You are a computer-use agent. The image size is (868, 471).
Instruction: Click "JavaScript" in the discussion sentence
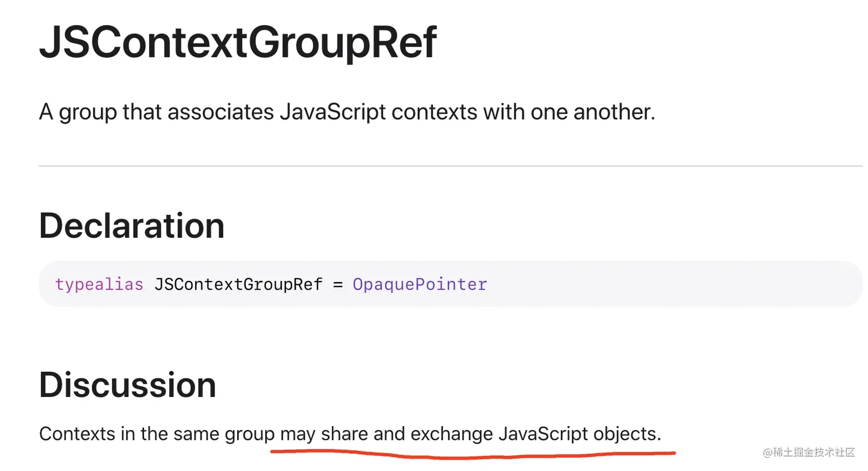coord(543,434)
